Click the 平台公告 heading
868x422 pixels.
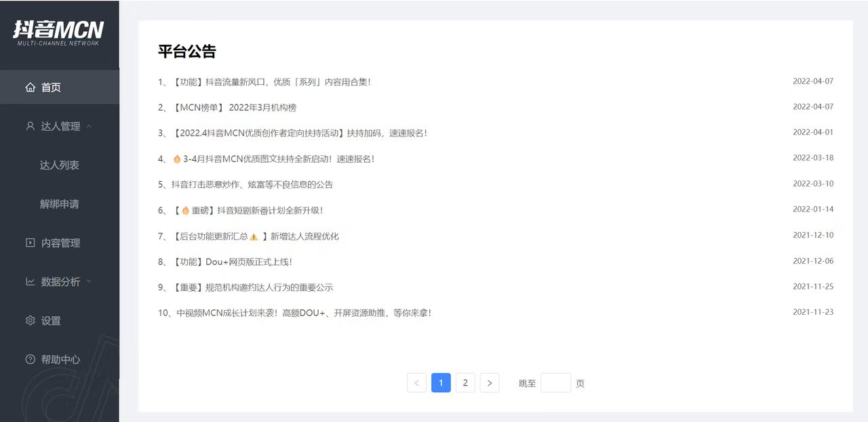187,52
